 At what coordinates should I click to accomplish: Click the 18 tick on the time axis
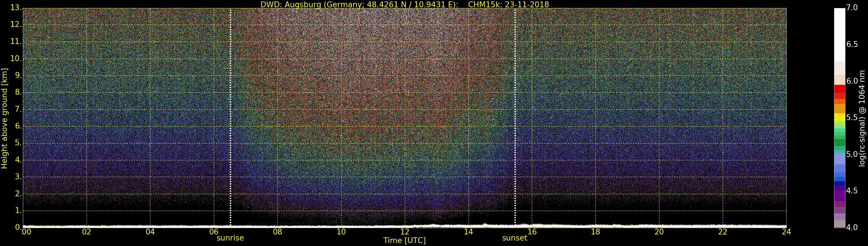(595, 232)
